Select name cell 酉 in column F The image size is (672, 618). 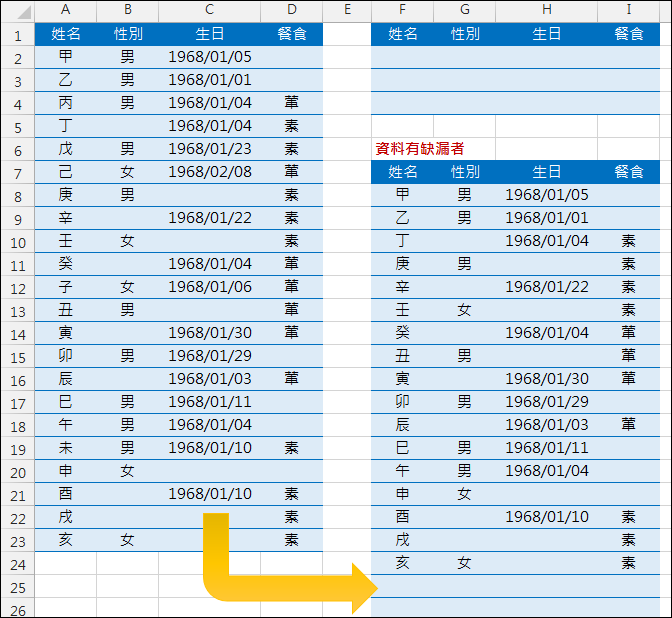(x=402, y=517)
